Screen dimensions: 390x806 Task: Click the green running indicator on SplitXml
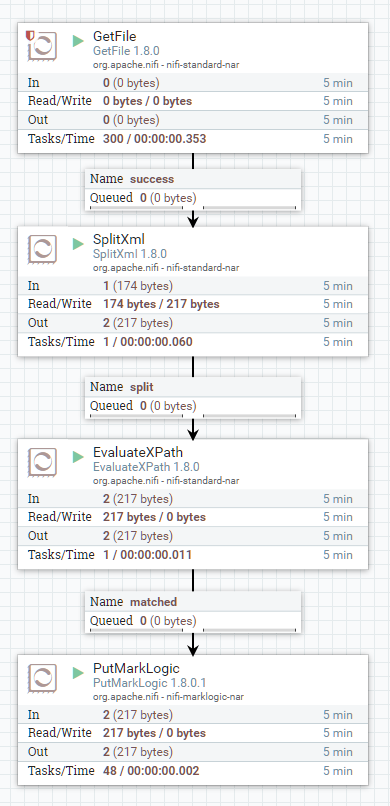click(78, 244)
